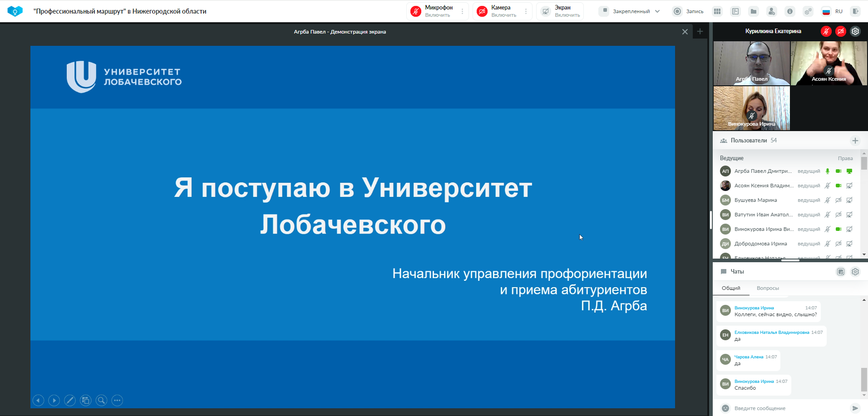This screenshot has height=416, width=868.
Task: Open the see-all-slides grid icon
Action: (86, 400)
